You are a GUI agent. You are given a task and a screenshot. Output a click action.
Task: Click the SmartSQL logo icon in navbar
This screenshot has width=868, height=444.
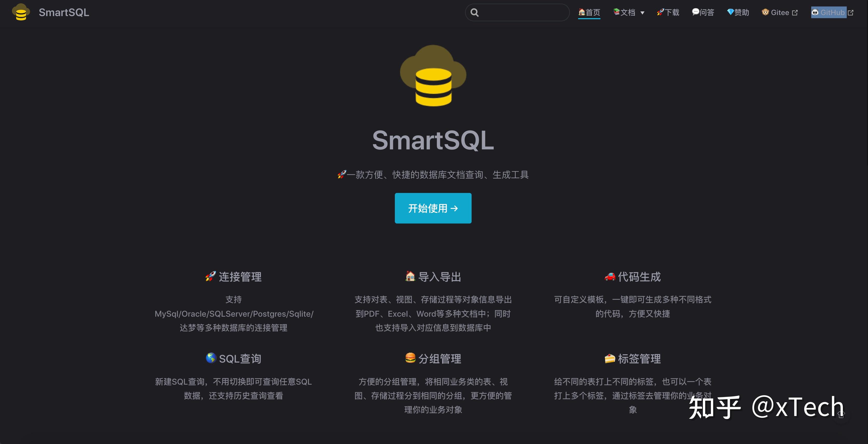tap(20, 12)
